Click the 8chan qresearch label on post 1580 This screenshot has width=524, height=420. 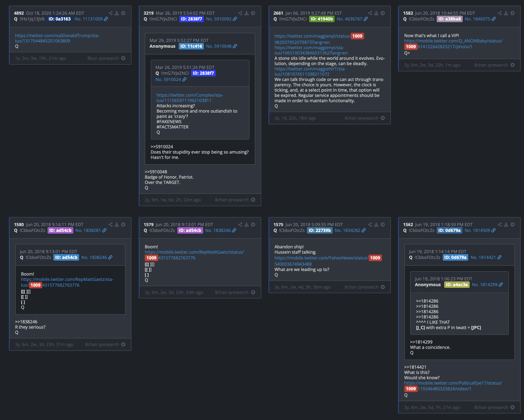pyautogui.click(x=102, y=345)
